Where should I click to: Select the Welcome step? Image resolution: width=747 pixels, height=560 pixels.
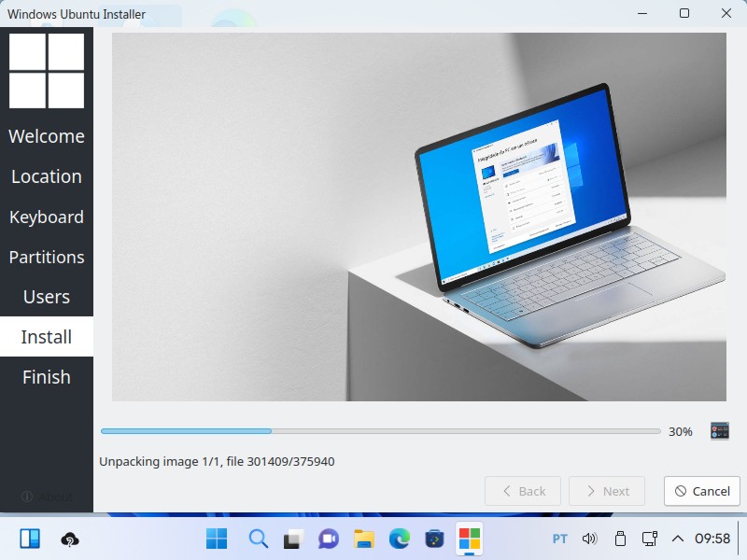point(47,136)
